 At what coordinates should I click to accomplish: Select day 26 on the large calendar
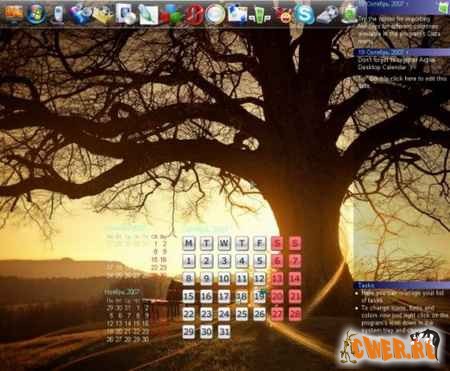click(x=260, y=314)
